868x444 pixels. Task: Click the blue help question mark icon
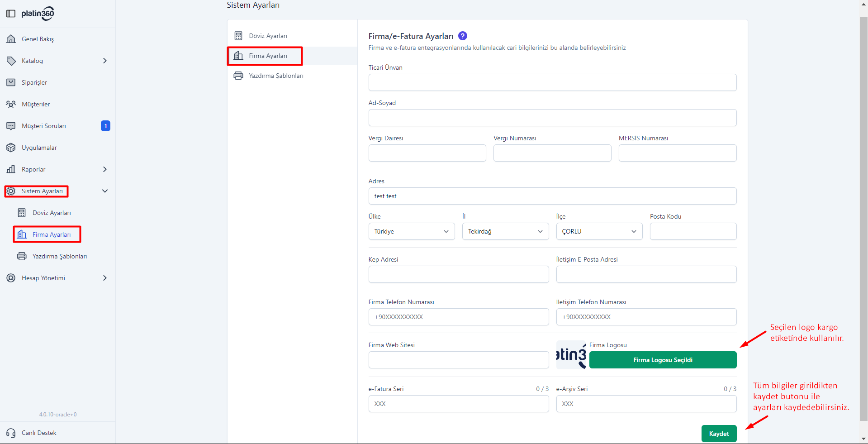click(x=463, y=36)
